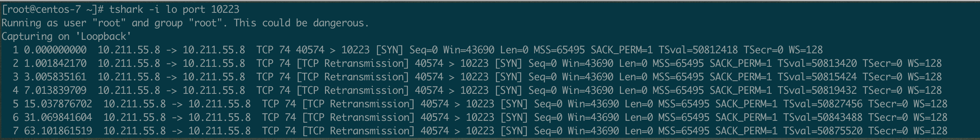Click packet 7 timestamp 63.101861519
Image resolution: width=980 pixels, height=140 pixels.
pos(58,131)
